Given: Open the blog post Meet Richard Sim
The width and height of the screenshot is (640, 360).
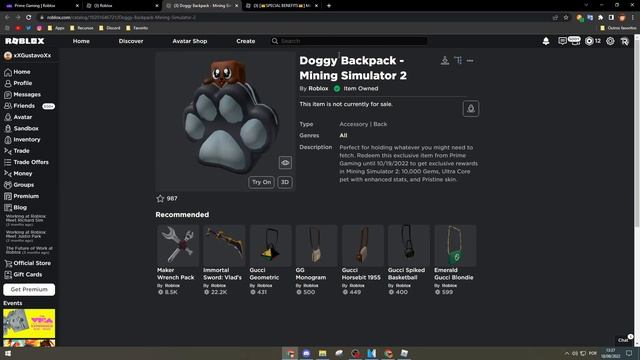Looking at the screenshot, I should (x=26, y=220).
